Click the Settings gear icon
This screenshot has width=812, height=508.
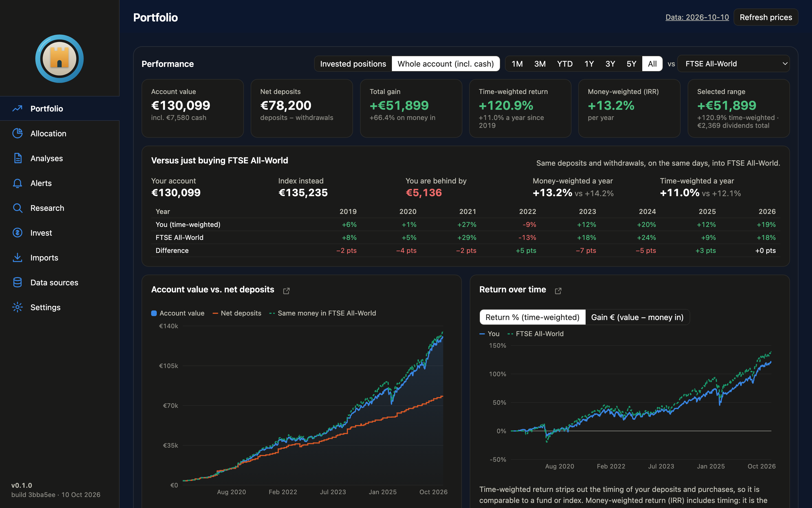tap(17, 307)
